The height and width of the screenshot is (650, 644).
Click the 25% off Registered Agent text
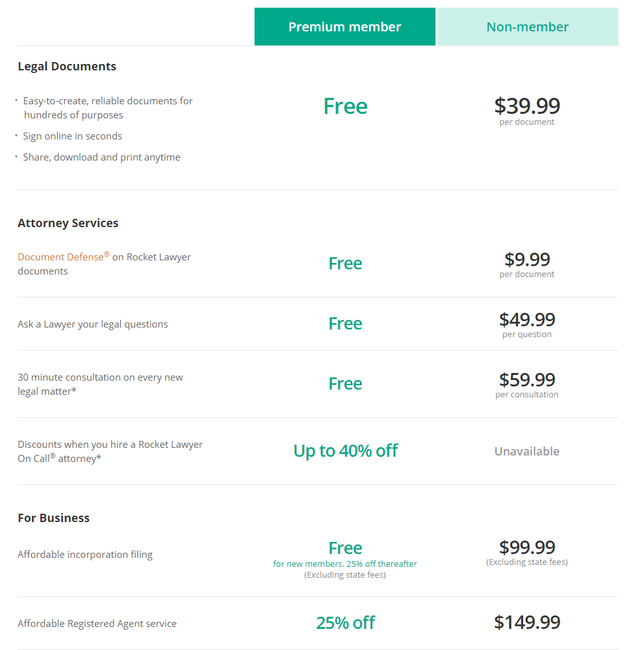pos(345,622)
